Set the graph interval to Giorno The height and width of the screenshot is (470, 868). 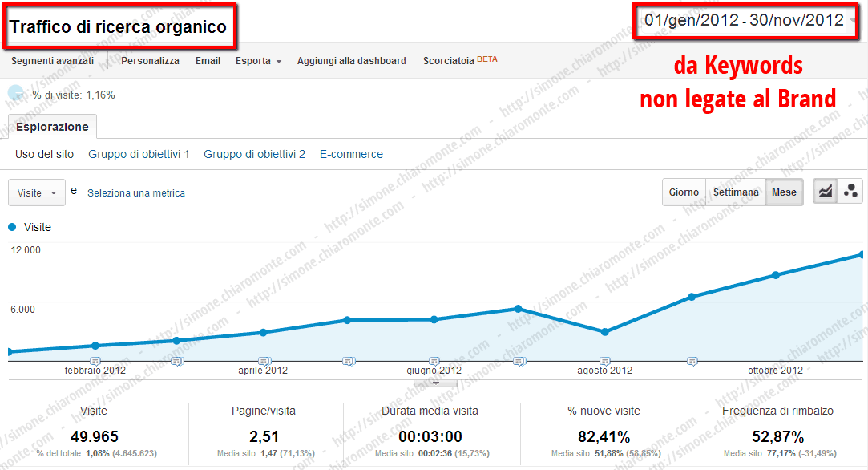[684, 192]
